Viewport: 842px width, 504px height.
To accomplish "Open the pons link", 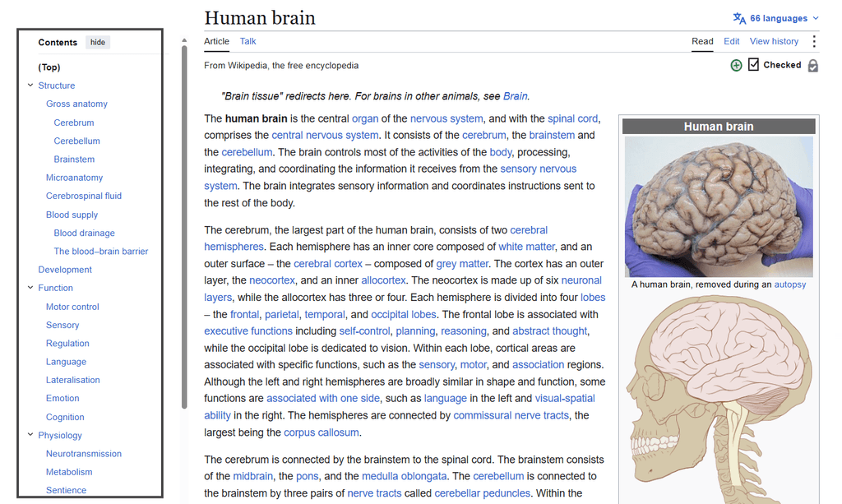I will (x=308, y=475).
